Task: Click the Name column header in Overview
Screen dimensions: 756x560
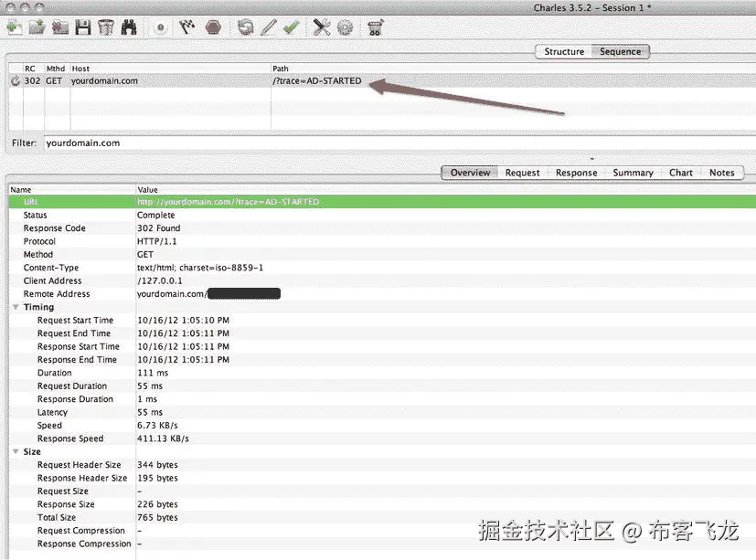Action: tap(72, 190)
